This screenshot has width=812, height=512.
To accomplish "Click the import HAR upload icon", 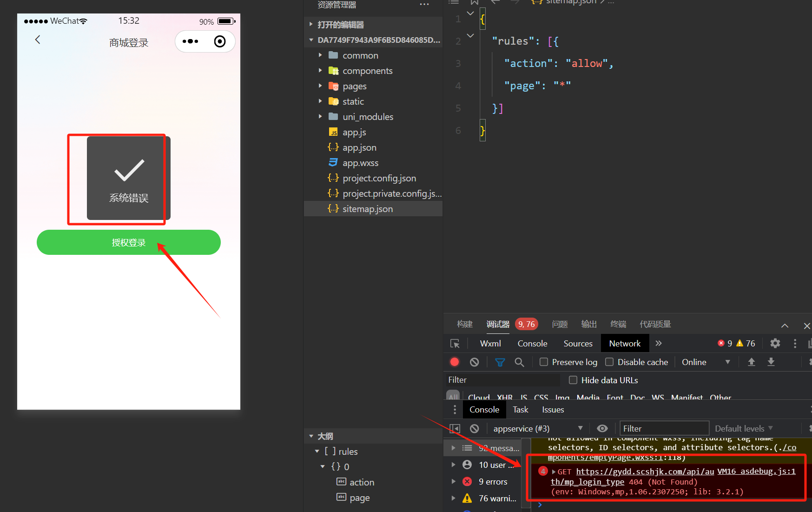I will [x=751, y=362].
